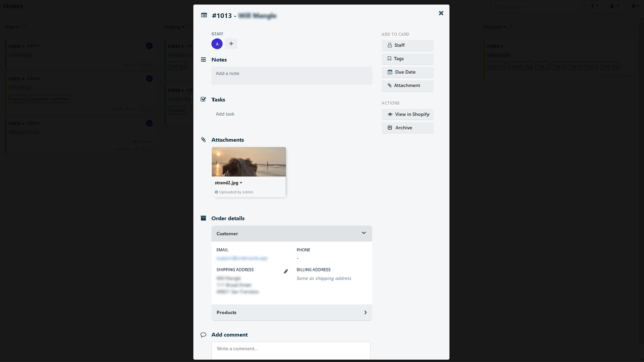644x362 pixels.
Task: Collapse the Customer details section
Action: coord(364,233)
